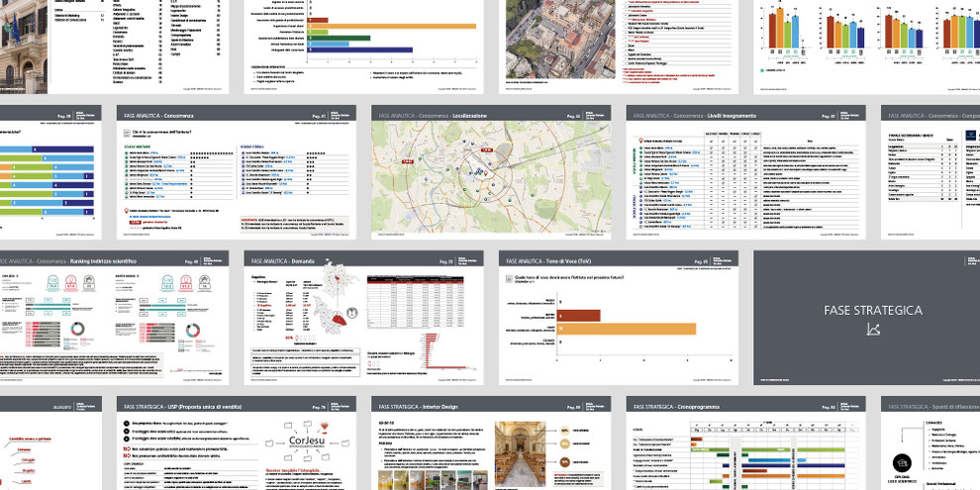Open the Concorrenza slide marked Pag. 41

(x=237, y=172)
